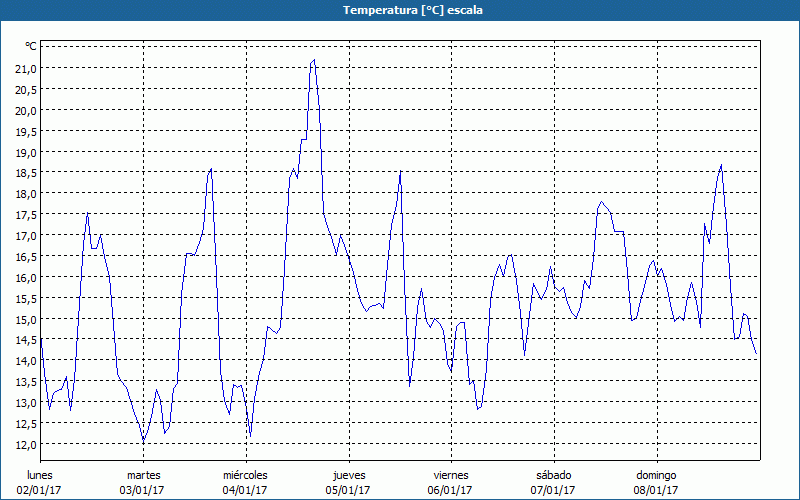Choose the "sábado" day label

coord(553,475)
